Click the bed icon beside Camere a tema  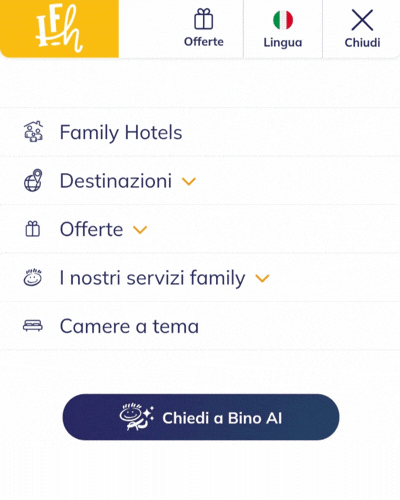(x=33, y=325)
